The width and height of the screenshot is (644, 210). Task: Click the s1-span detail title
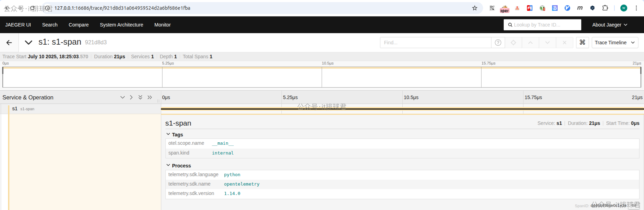tap(178, 123)
